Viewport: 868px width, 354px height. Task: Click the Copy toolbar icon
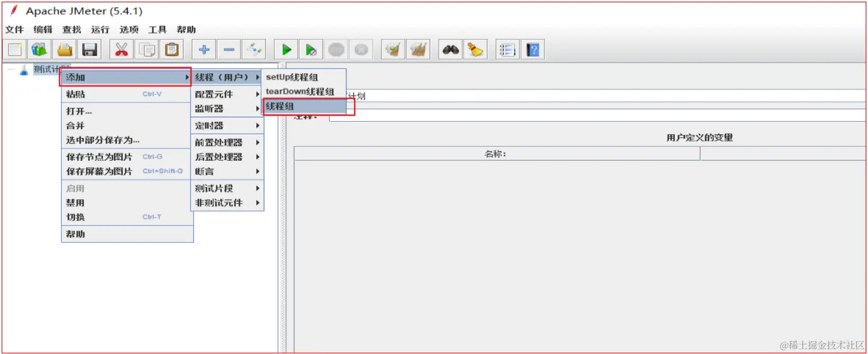(147, 50)
